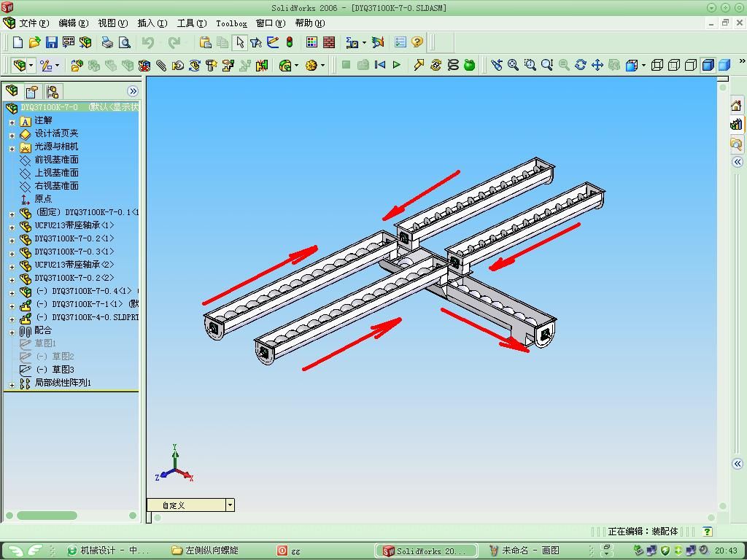Image resolution: width=747 pixels, height=560 pixels.
Task: Switch display to Wireframe mode
Action: pos(657,65)
